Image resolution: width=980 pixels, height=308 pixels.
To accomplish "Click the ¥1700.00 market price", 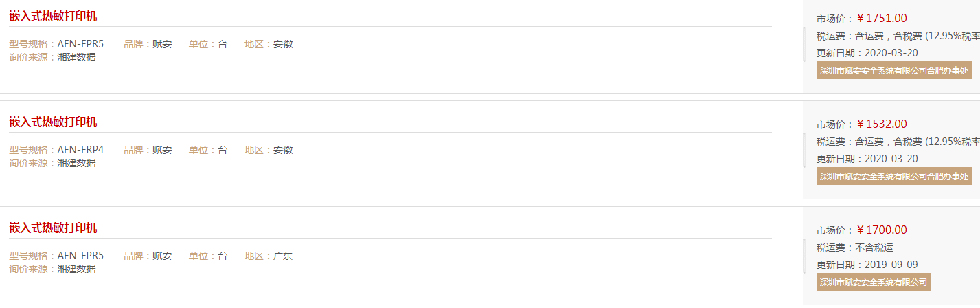I will 882,230.
